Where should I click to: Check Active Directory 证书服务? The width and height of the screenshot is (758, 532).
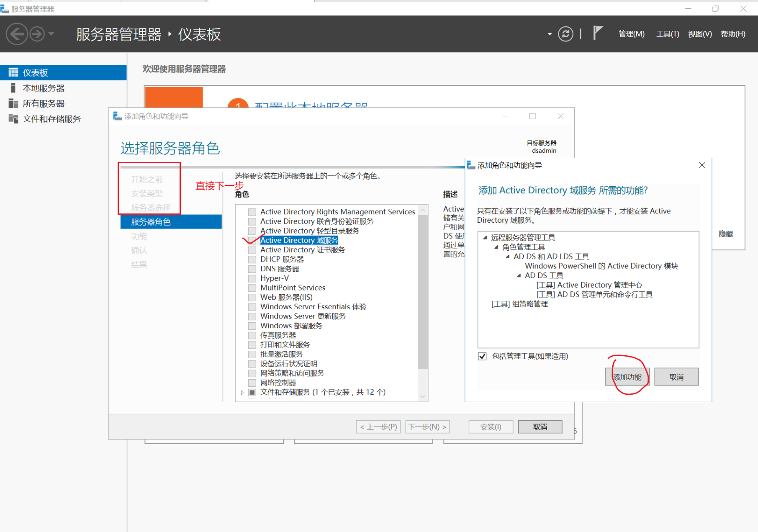(x=252, y=250)
